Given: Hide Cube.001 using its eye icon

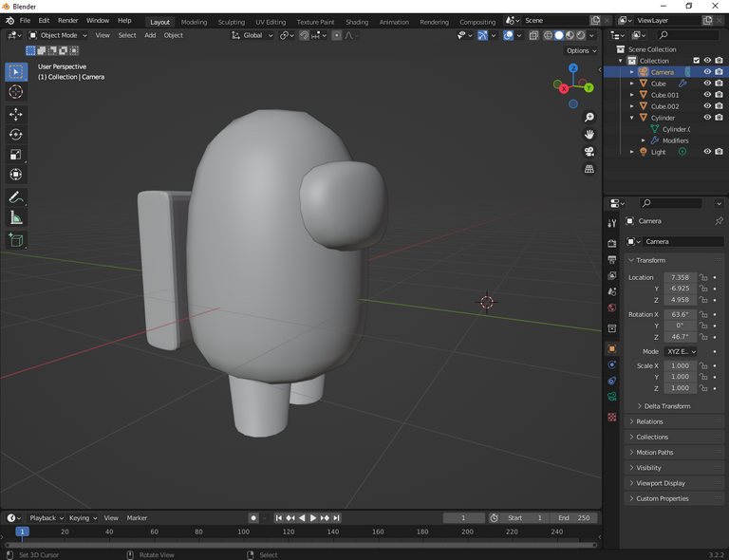Looking at the screenshot, I should 707,95.
